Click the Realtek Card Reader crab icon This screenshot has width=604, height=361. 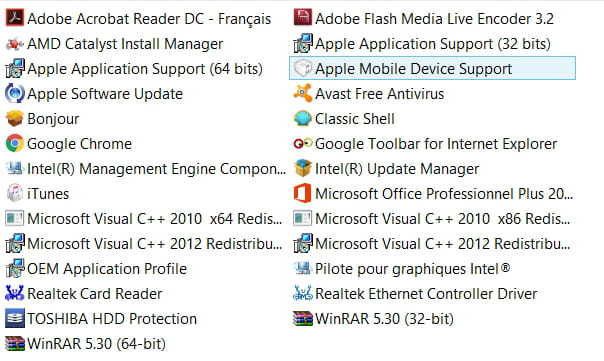pos(15,294)
